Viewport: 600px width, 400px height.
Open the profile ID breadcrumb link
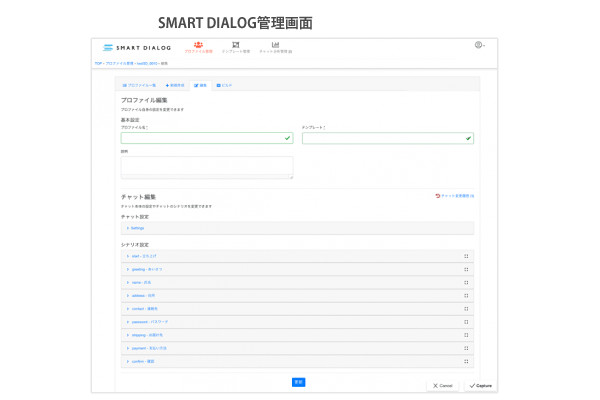147,64
